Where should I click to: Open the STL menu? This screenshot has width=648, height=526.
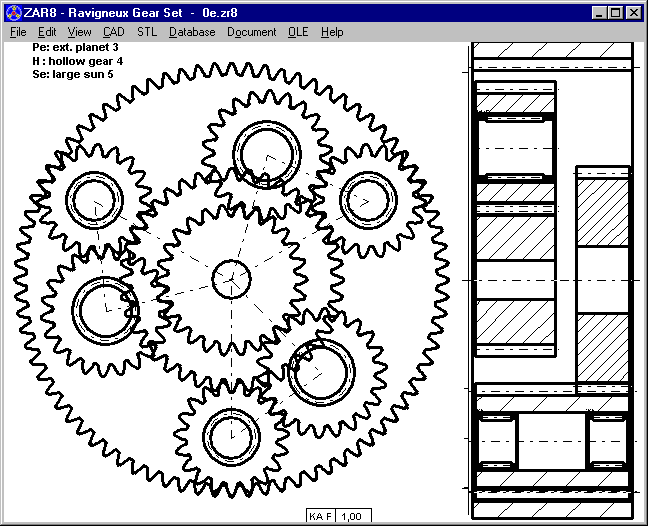(147, 32)
